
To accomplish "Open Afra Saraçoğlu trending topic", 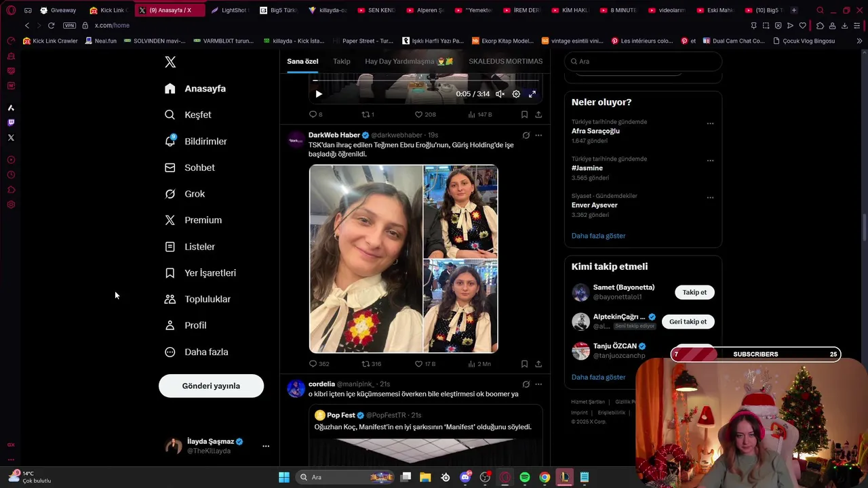I will click(595, 131).
